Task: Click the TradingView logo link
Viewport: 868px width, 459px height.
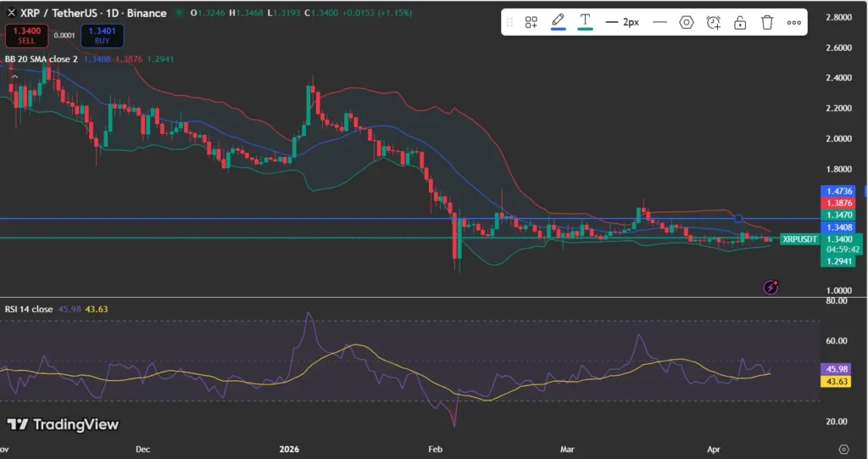Action: 63,424
